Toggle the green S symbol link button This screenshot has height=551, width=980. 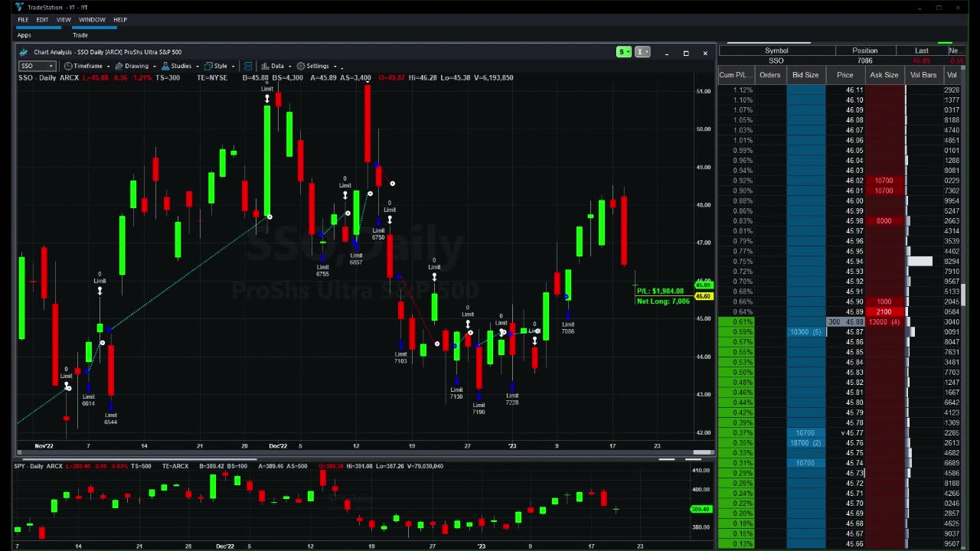point(624,52)
